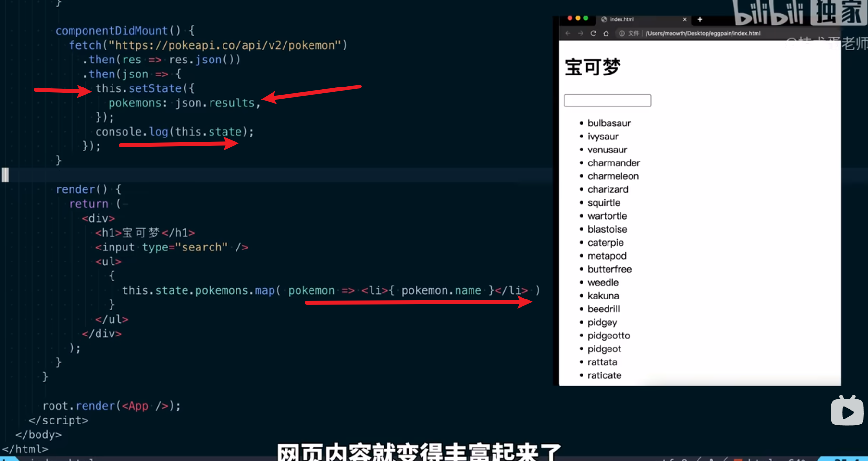This screenshot has width=868, height=461.
Task: Go to the browser home icon
Action: pyautogui.click(x=606, y=33)
